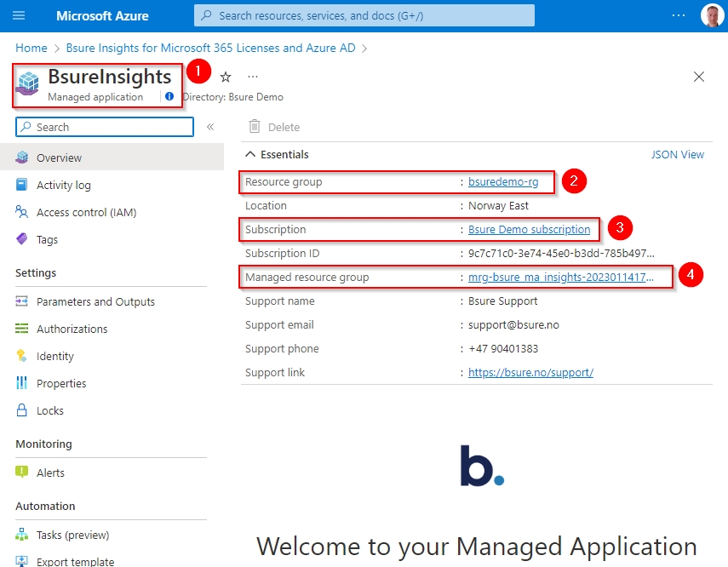Close the BsureInsights blade
Image resolution: width=728 pixels, height=567 pixels.
click(x=699, y=77)
